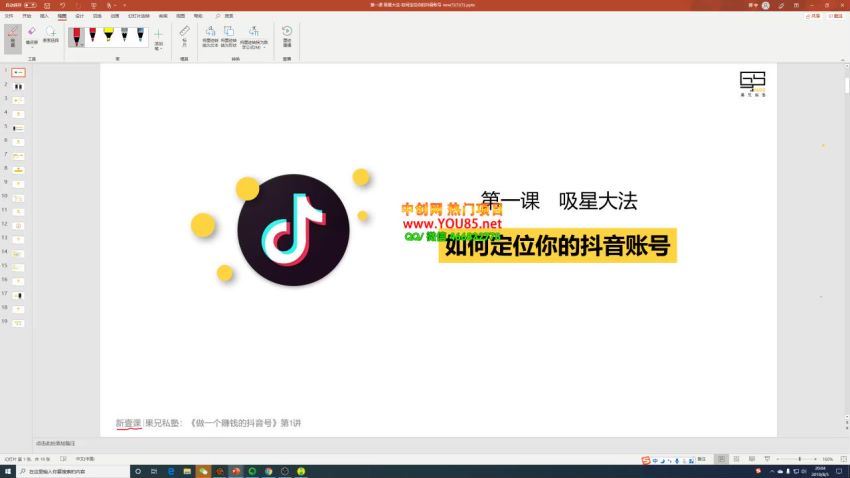850x478 pixels.
Task: Click the '如何定位你的抖音账号' yellow title
Action: tap(558, 246)
